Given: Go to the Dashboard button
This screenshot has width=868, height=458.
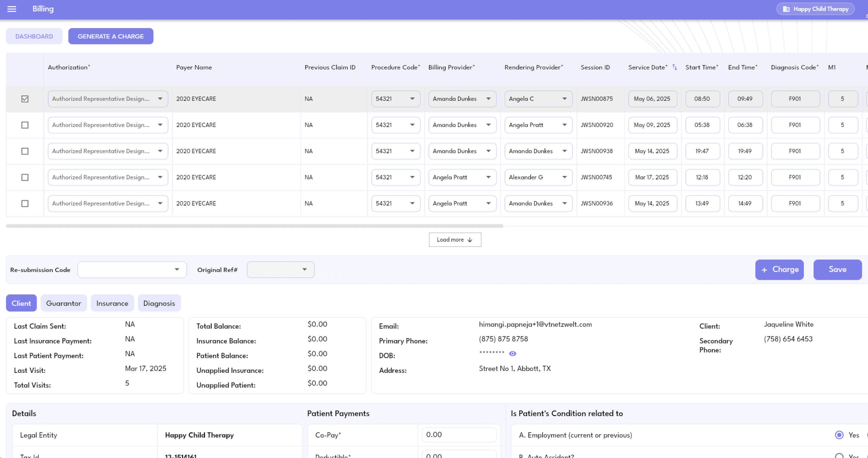Looking at the screenshot, I should pyautogui.click(x=34, y=36).
